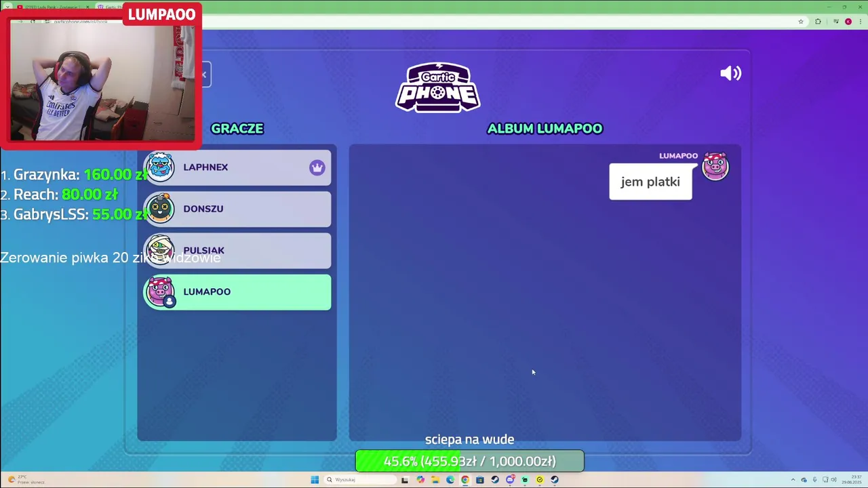This screenshot has height=488, width=868.
Task: Open the yellow checkmark taskbar app
Action: (x=540, y=480)
